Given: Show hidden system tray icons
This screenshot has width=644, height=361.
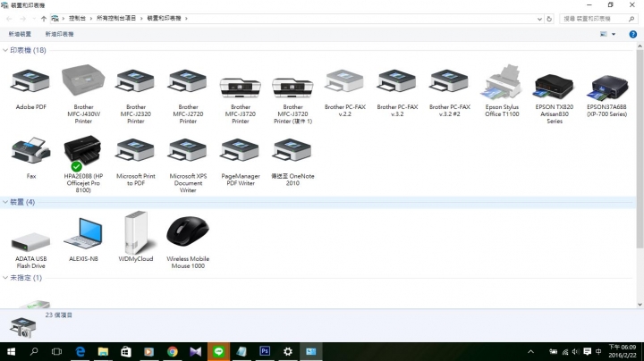Looking at the screenshot, I should coord(530,351).
